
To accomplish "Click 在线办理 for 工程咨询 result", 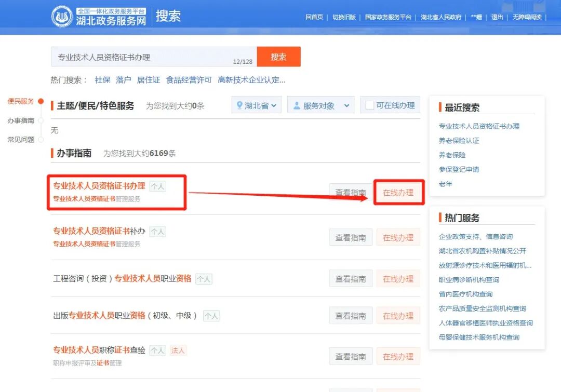I will point(398,279).
